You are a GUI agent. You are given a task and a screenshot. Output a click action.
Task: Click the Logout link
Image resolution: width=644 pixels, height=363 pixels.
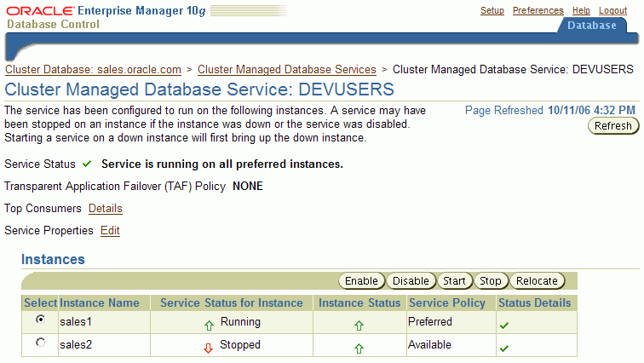pyautogui.click(x=612, y=10)
